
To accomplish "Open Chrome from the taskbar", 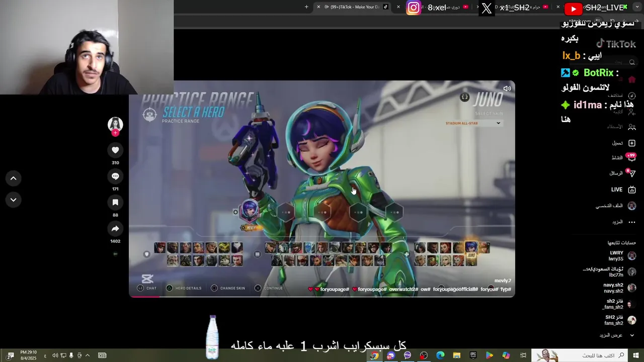I will [x=374, y=355].
